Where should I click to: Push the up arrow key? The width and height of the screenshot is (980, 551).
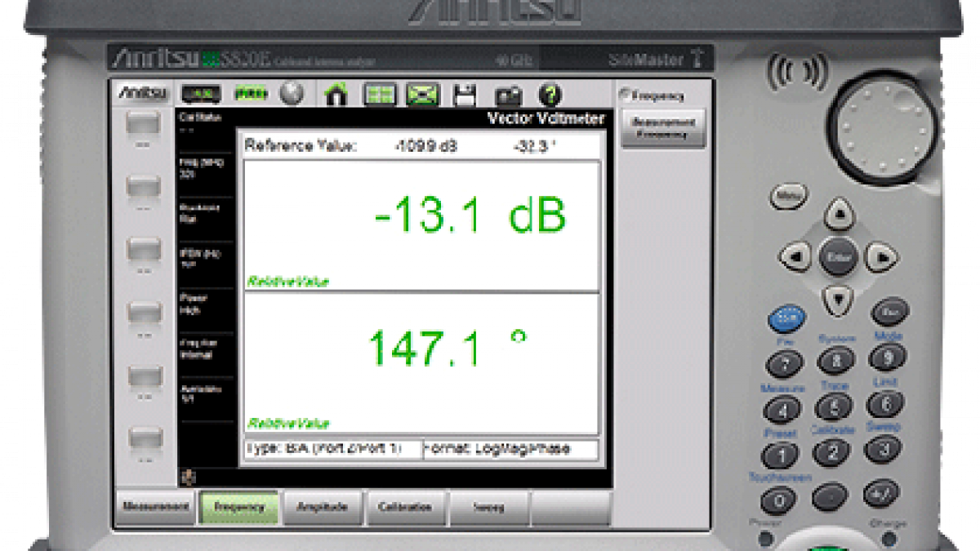[x=839, y=216]
